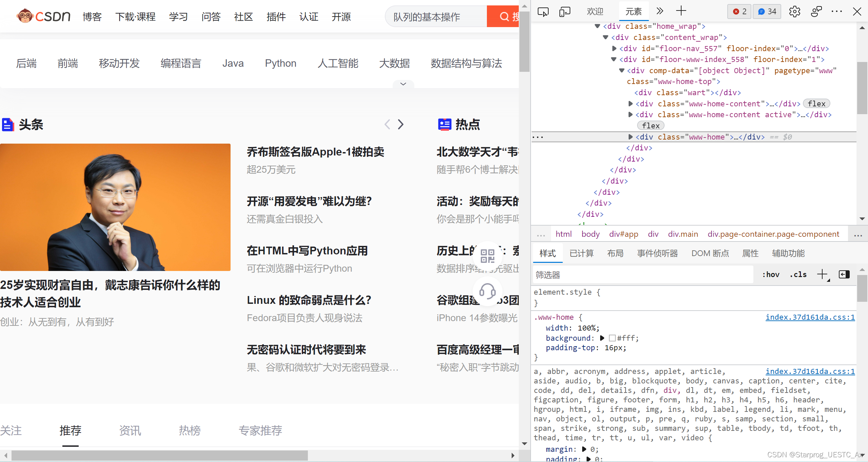868x462 pixels.
Task: Open article 在HTML中写Python应用
Action: click(x=307, y=251)
